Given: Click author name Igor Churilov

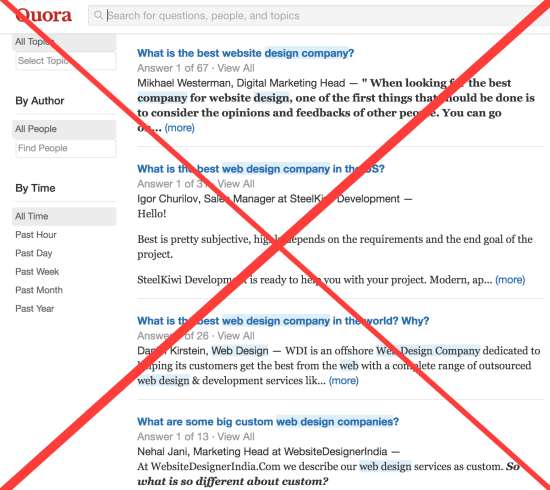Looking at the screenshot, I should point(167,199).
